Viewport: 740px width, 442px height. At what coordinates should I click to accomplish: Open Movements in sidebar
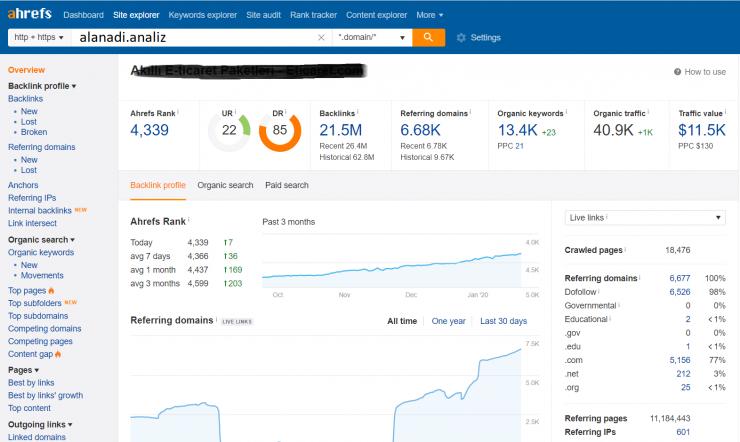point(42,275)
